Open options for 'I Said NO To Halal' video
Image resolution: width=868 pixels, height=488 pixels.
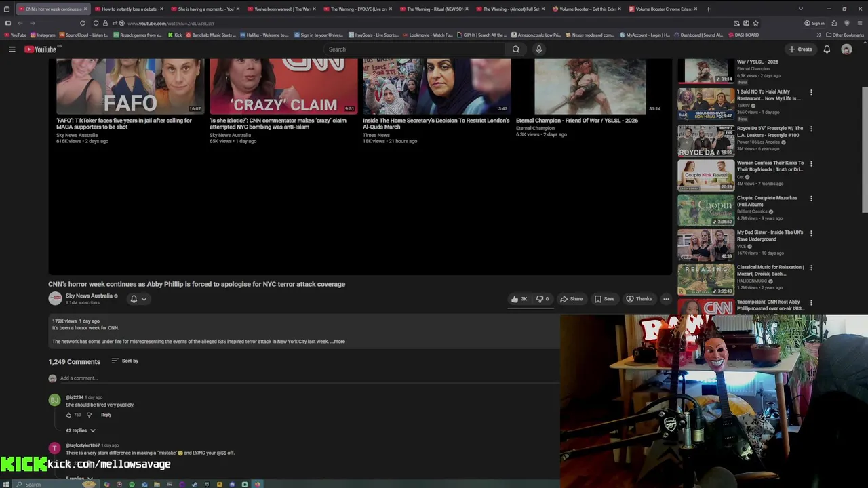(x=811, y=92)
